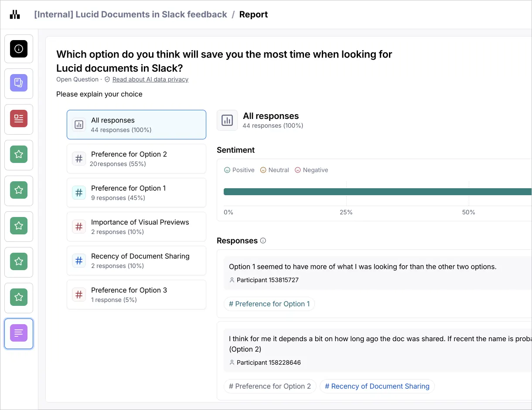Click the Neutral legend label

[279, 170]
